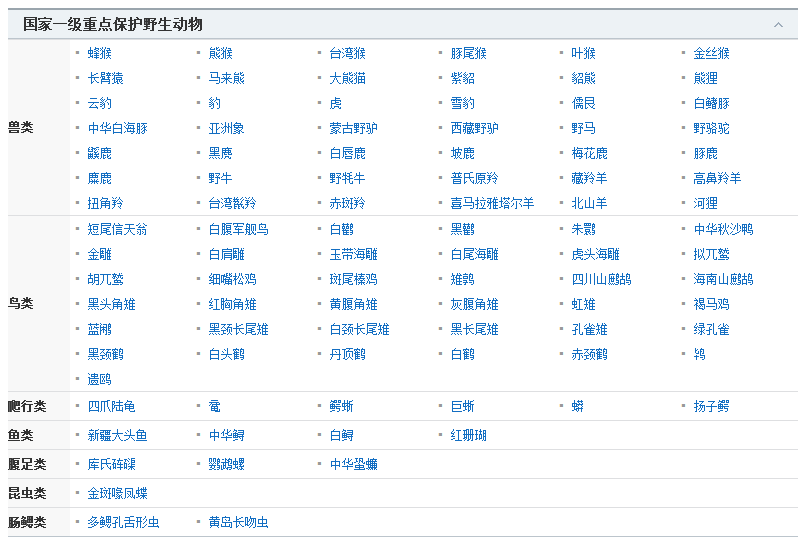811x546 pixels.
Task: Open the 金丝猴 link
Action: [711, 53]
